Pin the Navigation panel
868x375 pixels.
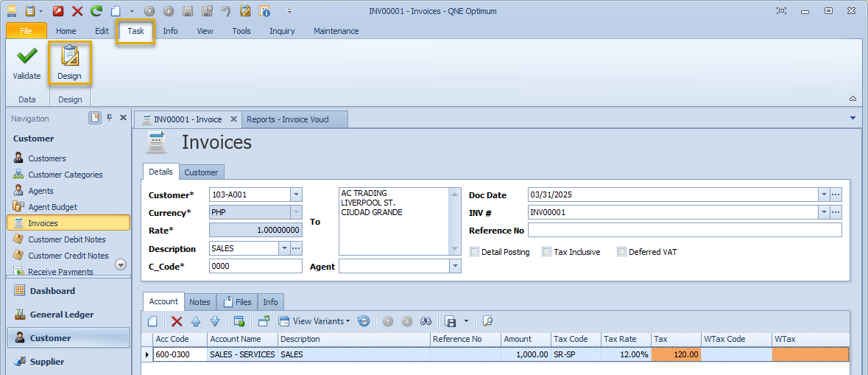point(110,117)
